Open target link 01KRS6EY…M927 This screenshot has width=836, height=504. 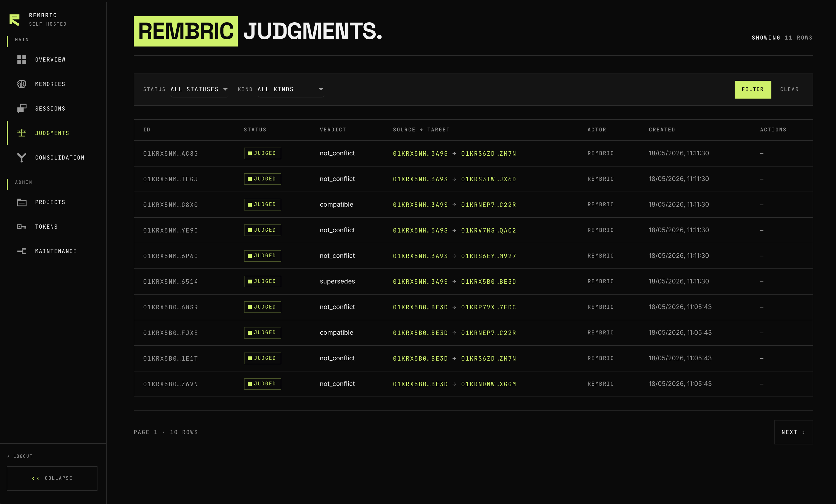pos(488,256)
